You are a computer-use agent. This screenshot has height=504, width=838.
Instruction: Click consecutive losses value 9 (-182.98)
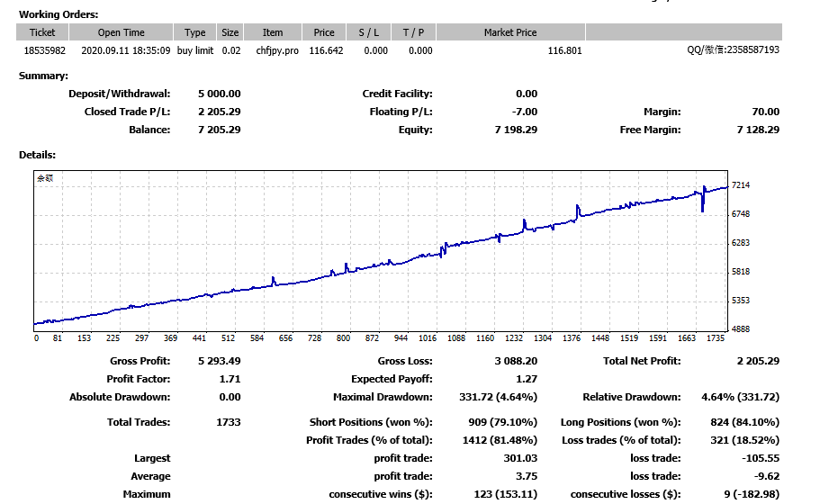(752, 494)
